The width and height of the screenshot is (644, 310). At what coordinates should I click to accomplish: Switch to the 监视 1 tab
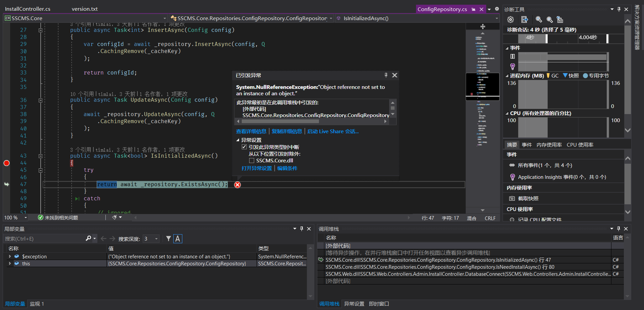tap(37, 304)
